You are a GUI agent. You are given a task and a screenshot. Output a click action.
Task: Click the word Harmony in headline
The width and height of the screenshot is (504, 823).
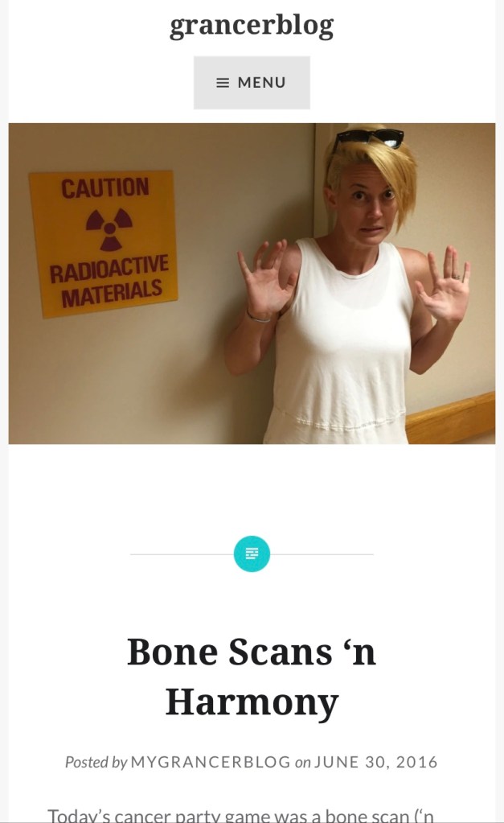(x=252, y=703)
